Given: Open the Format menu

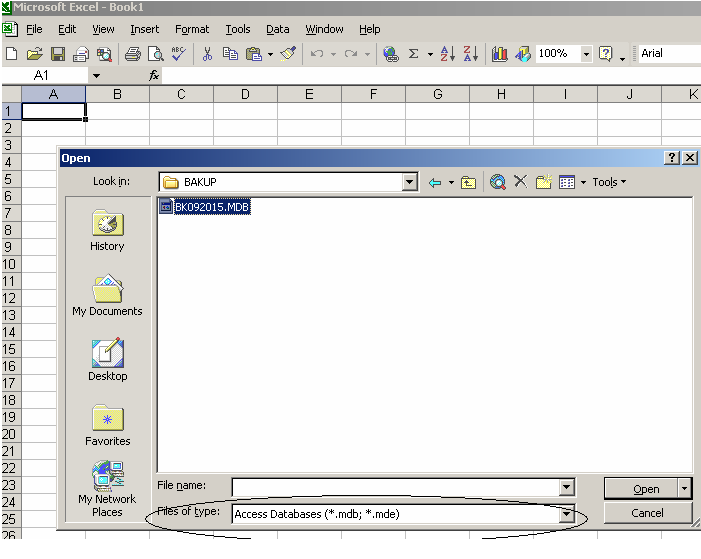Looking at the screenshot, I should click(x=192, y=30).
